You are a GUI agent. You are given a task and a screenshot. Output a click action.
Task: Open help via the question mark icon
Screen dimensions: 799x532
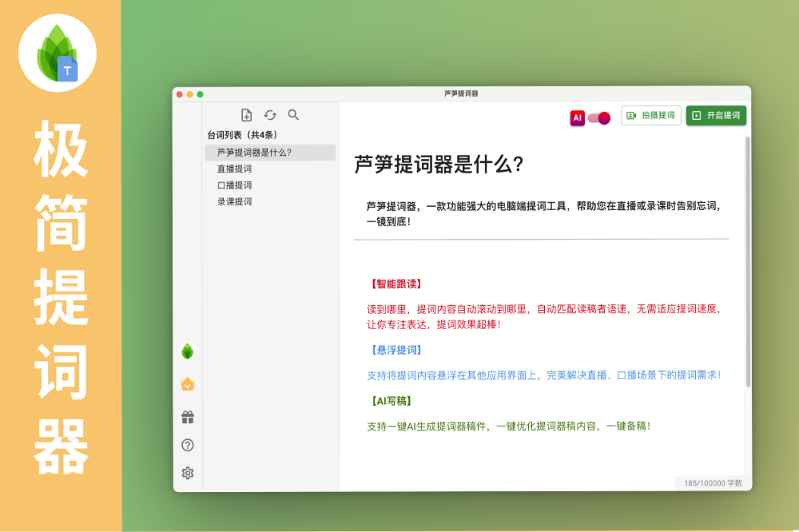[x=188, y=445]
